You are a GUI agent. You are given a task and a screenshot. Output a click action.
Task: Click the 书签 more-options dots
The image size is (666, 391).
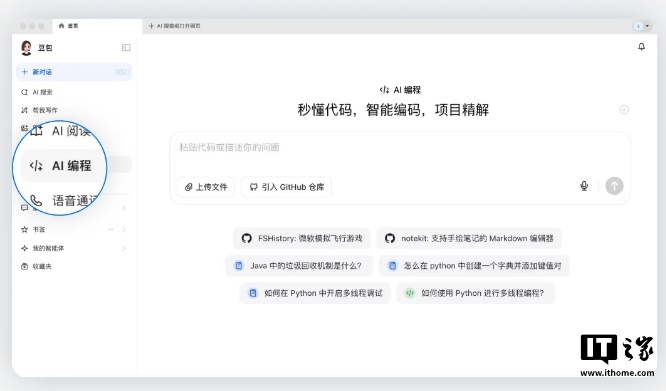111,229
